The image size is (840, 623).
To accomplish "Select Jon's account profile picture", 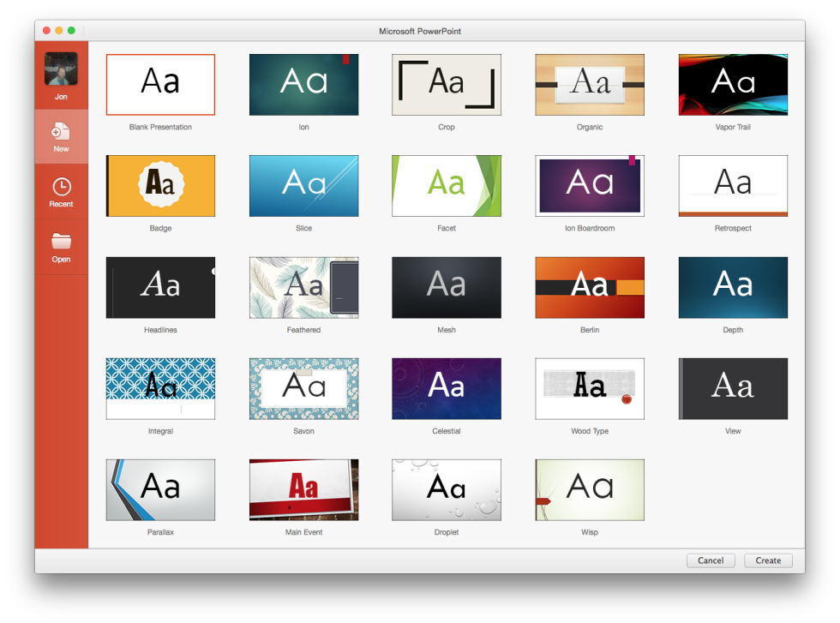I will 61,69.
